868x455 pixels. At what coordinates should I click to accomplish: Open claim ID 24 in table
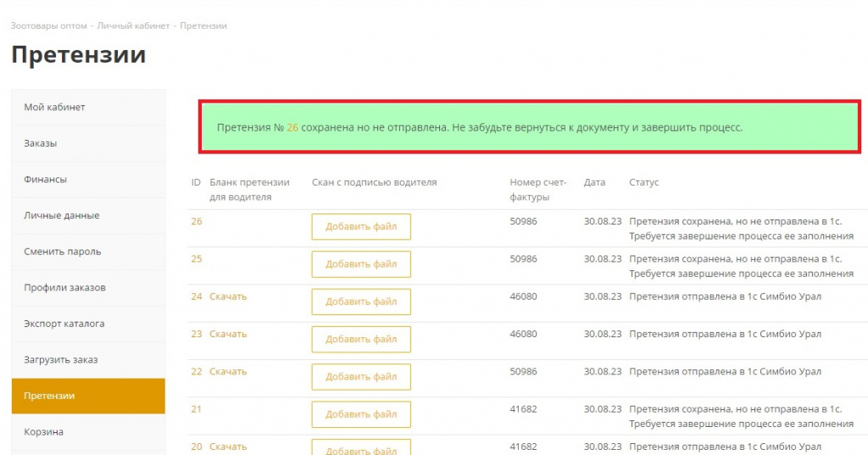point(197,297)
